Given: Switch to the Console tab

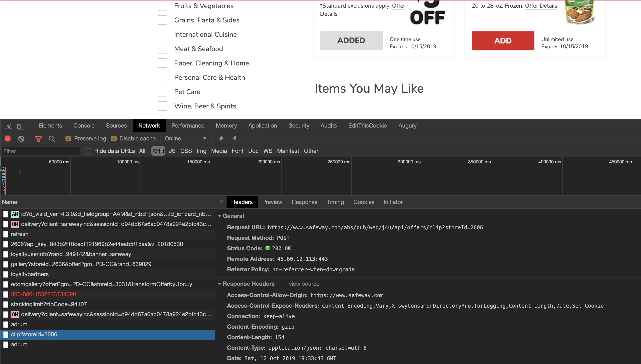Looking at the screenshot, I should tap(84, 126).
